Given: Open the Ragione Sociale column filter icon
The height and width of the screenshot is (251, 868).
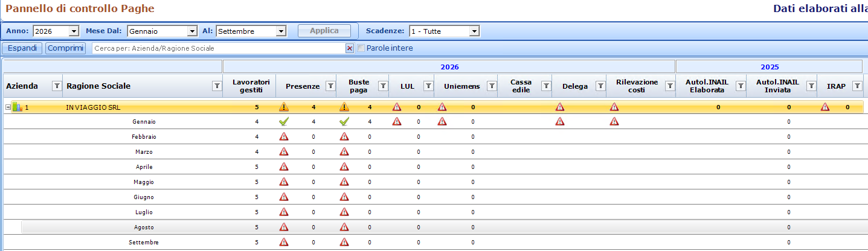Looking at the screenshot, I should [x=217, y=86].
